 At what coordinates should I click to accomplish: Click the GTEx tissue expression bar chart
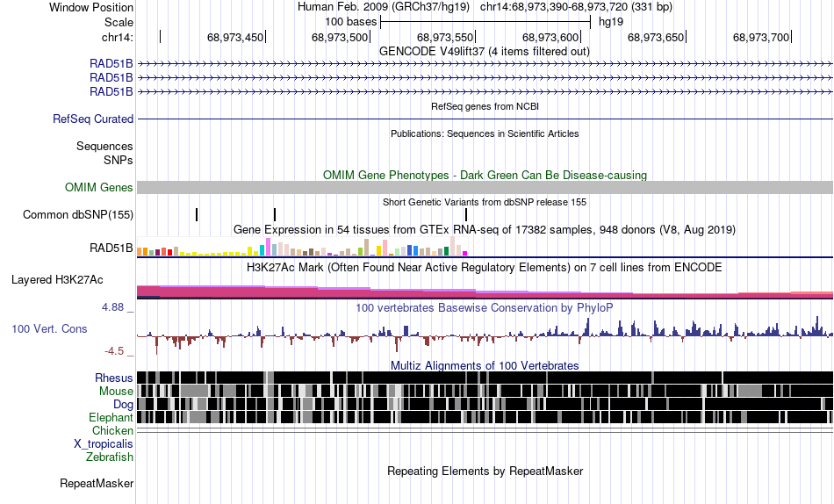click(x=302, y=247)
